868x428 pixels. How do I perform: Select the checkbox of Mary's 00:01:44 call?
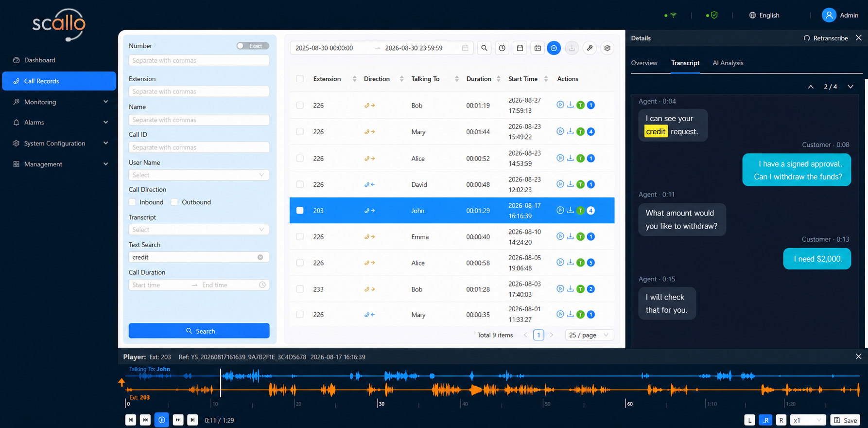point(300,132)
